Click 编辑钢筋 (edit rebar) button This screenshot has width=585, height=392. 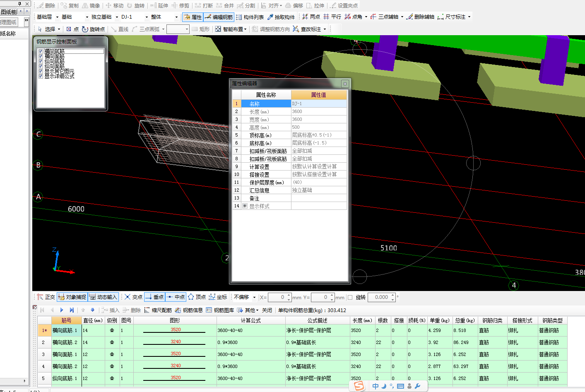pyautogui.click(x=219, y=17)
